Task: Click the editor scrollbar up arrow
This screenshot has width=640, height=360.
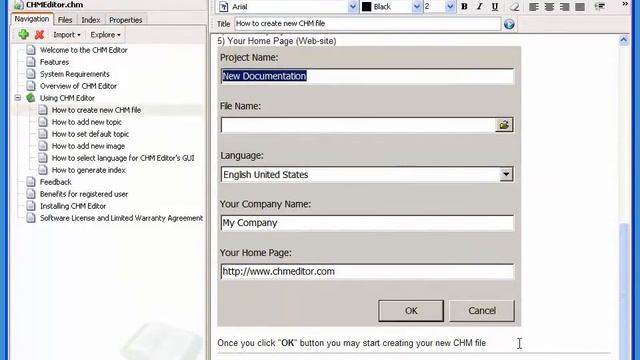Action: [x=624, y=40]
